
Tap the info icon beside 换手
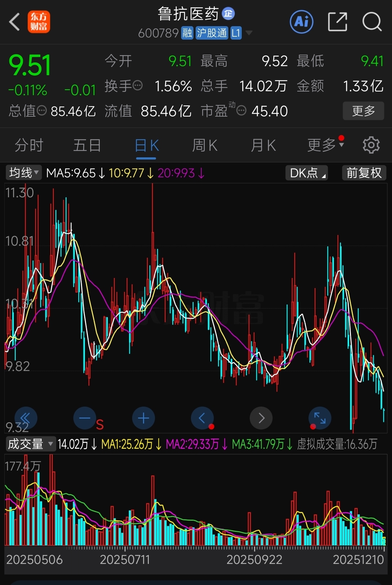click(138, 86)
